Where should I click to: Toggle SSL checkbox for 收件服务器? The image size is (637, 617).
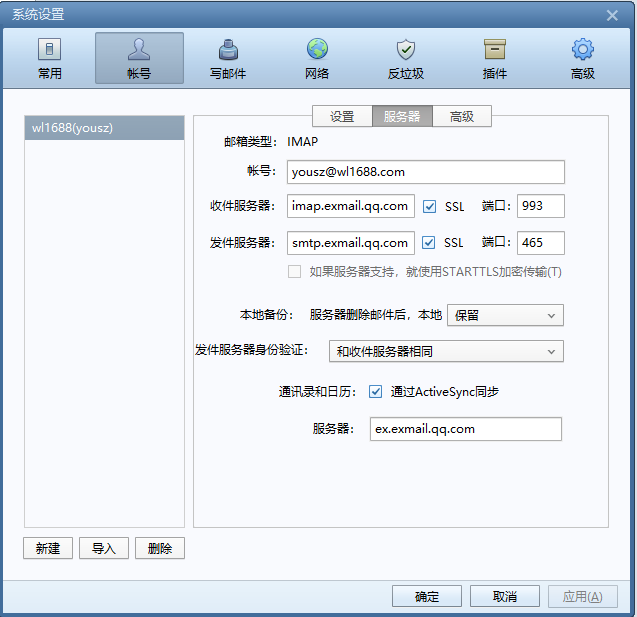429,206
